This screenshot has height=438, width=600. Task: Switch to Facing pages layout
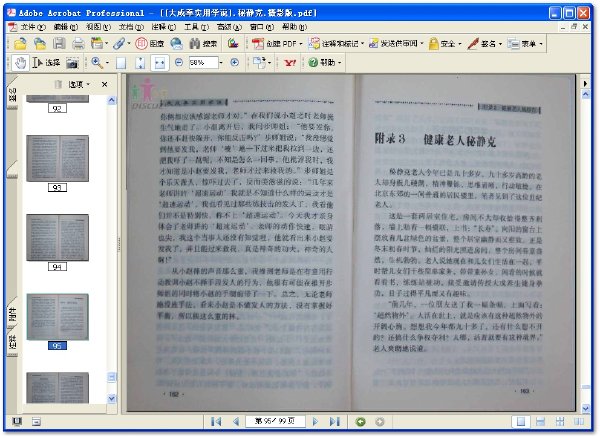[579, 422]
